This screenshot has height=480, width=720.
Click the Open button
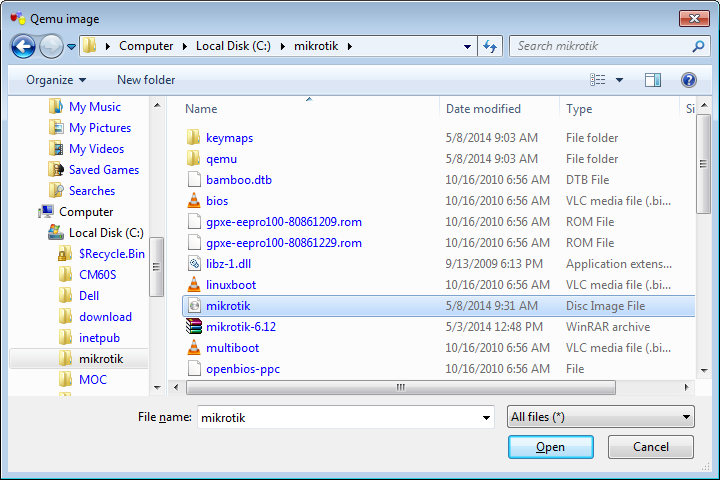551,447
